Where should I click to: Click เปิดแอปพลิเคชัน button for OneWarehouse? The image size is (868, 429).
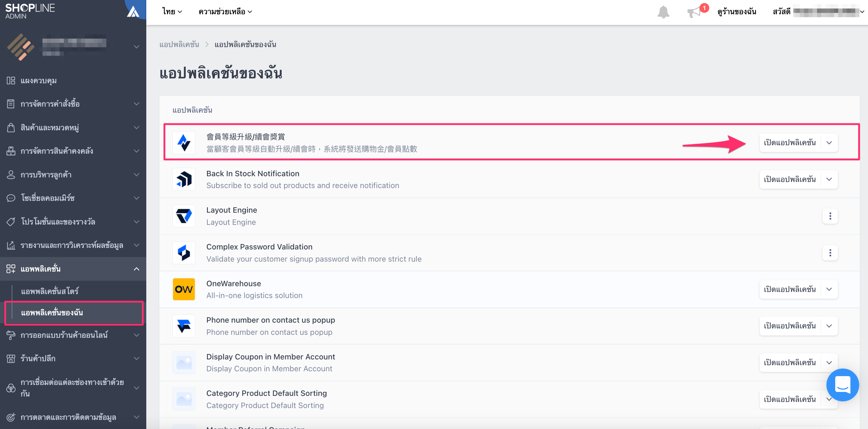790,289
